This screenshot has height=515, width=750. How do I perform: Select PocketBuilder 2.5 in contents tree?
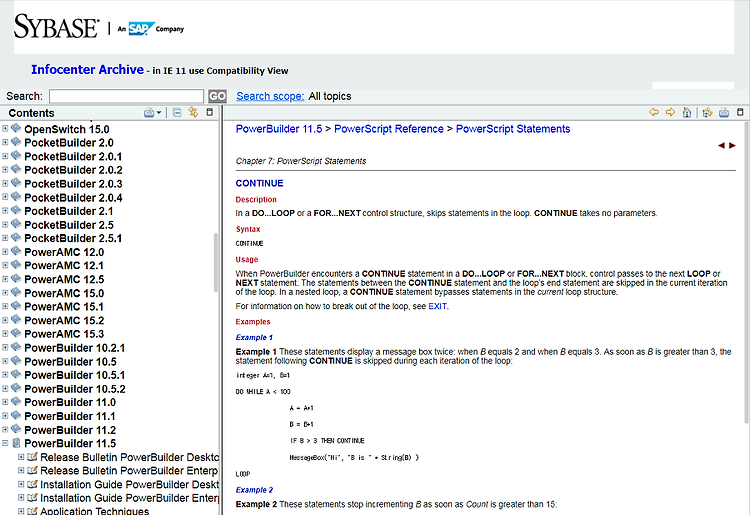click(69, 225)
